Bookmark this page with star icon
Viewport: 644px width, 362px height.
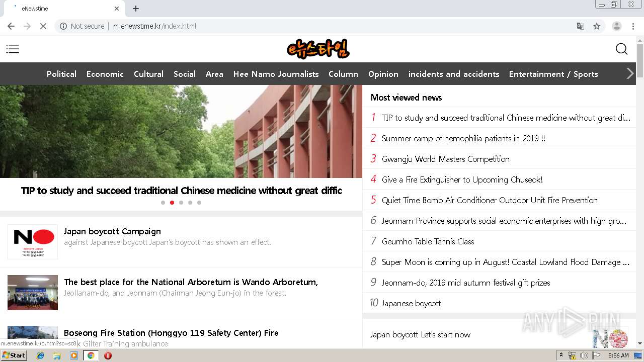point(597,26)
